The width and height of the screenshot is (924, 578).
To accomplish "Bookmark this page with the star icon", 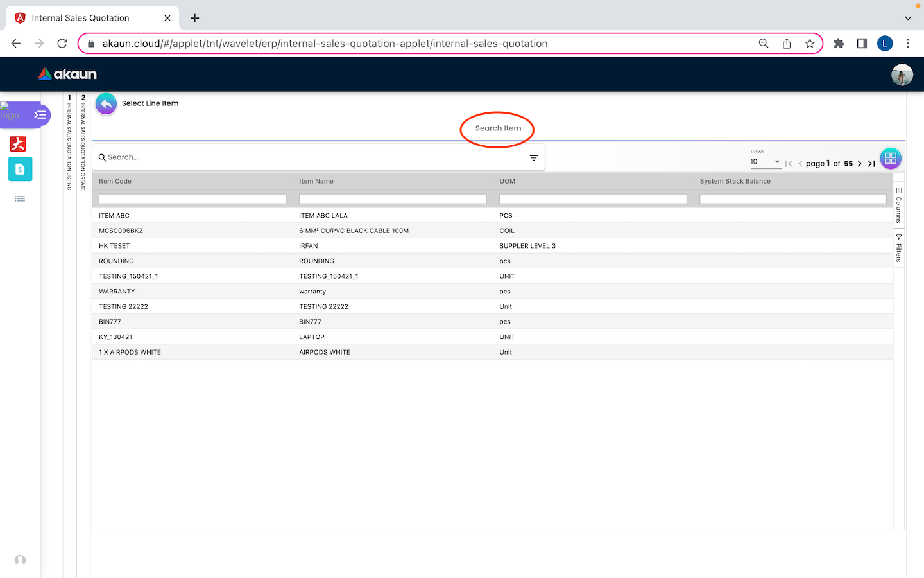I will [810, 44].
